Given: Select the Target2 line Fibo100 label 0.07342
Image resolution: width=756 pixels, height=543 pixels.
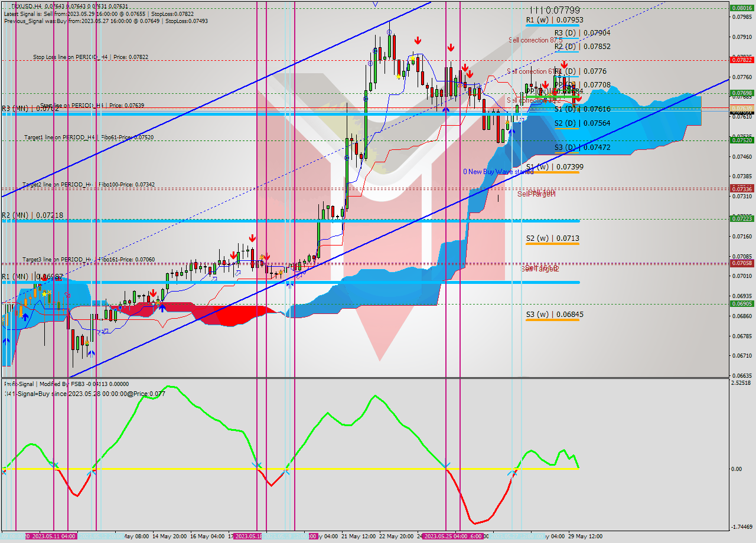Looking at the screenshot, I should (x=89, y=185).
